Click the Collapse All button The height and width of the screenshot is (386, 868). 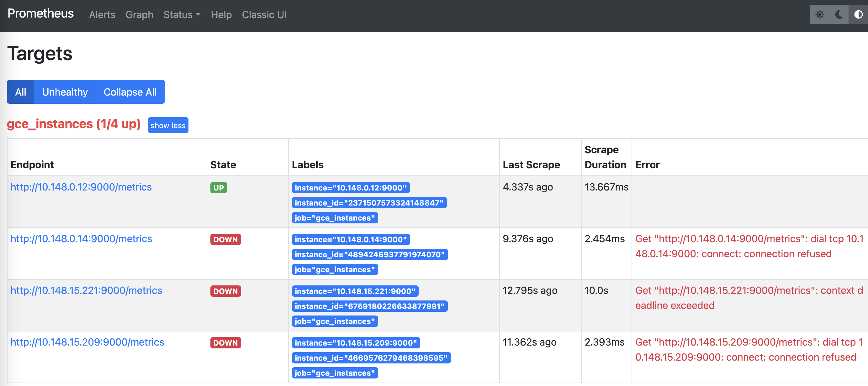click(x=130, y=92)
